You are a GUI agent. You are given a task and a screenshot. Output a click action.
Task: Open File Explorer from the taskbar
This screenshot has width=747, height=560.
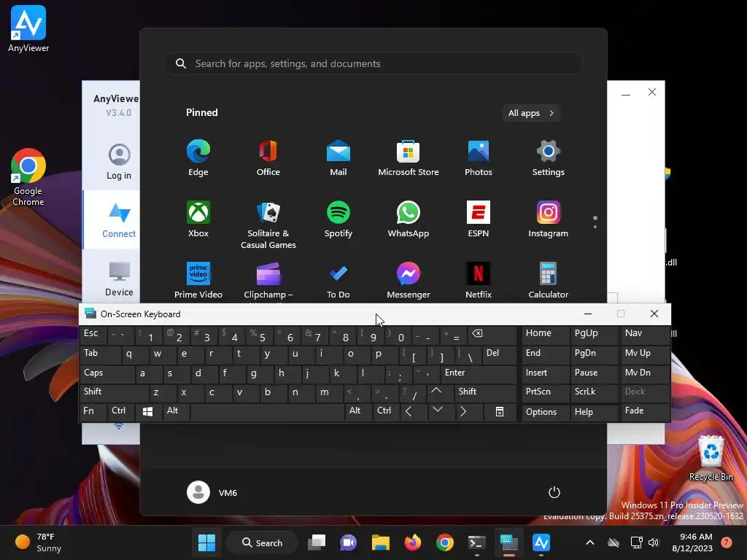[x=381, y=542]
